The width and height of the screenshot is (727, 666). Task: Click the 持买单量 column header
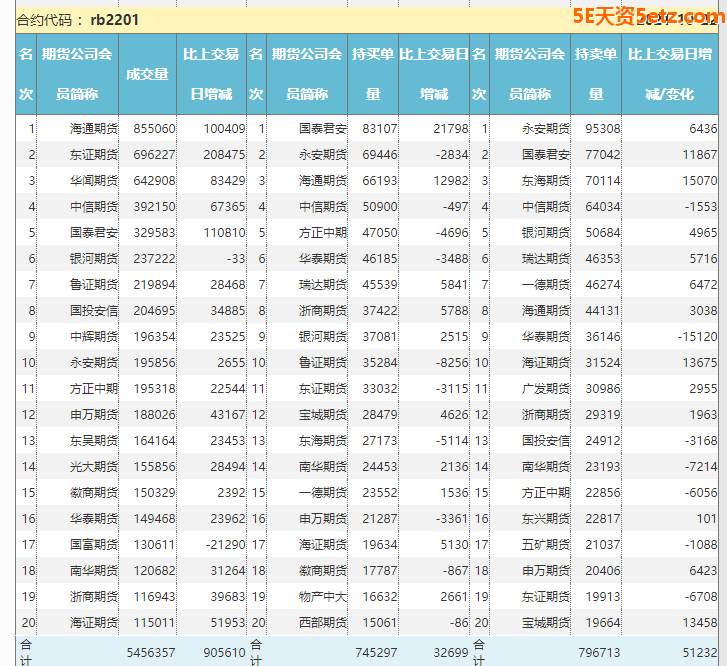pyautogui.click(x=372, y=74)
